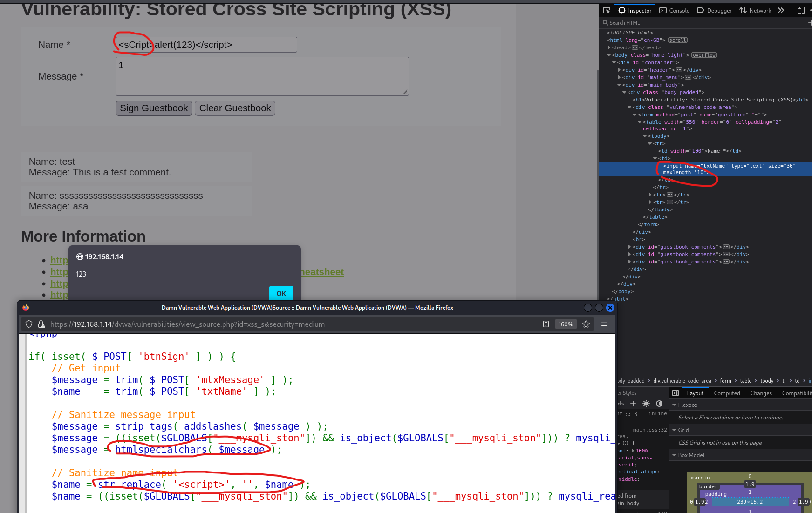This screenshot has width=812, height=513.
Task: Select the Layout panel tab
Action: tap(695, 393)
